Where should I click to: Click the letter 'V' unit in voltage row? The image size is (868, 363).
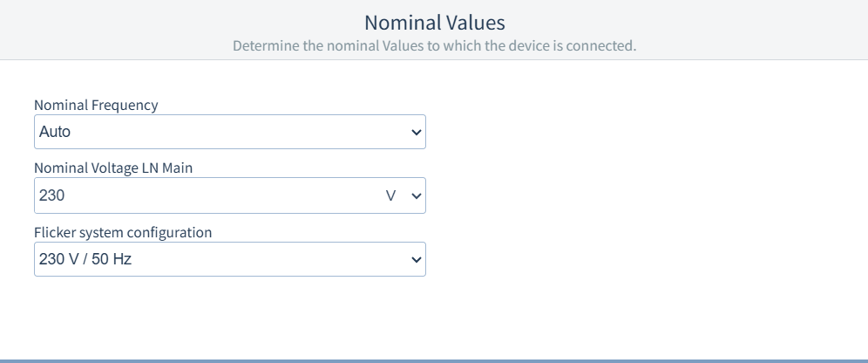point(390,196)
